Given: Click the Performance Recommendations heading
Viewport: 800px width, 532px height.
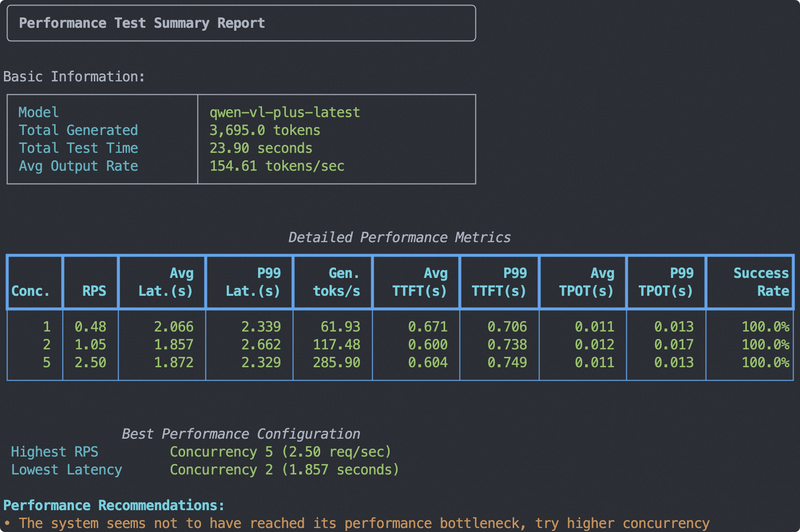Looking at the screenshot, I should click(x=114, y=506).
